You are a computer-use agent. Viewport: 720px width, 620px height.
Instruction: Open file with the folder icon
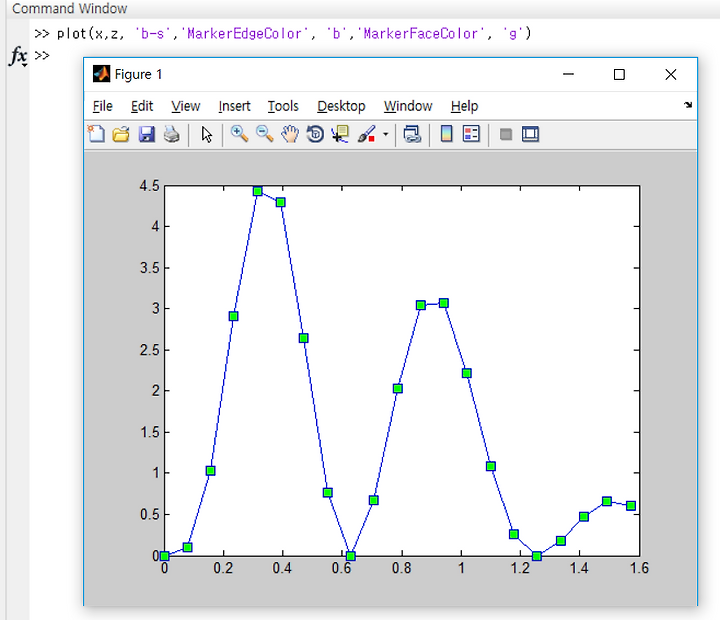(121, 134)
